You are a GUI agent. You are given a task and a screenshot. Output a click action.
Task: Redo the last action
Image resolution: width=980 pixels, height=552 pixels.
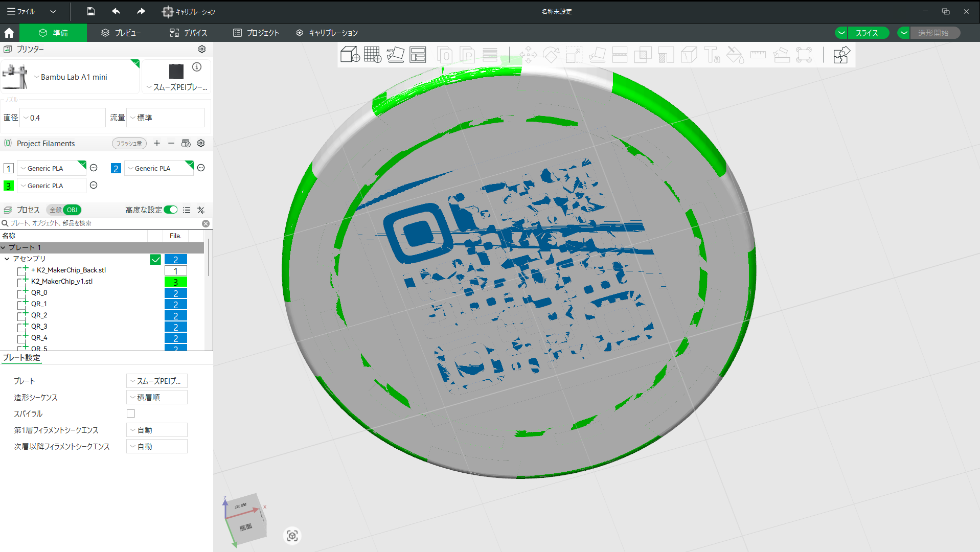141,11
